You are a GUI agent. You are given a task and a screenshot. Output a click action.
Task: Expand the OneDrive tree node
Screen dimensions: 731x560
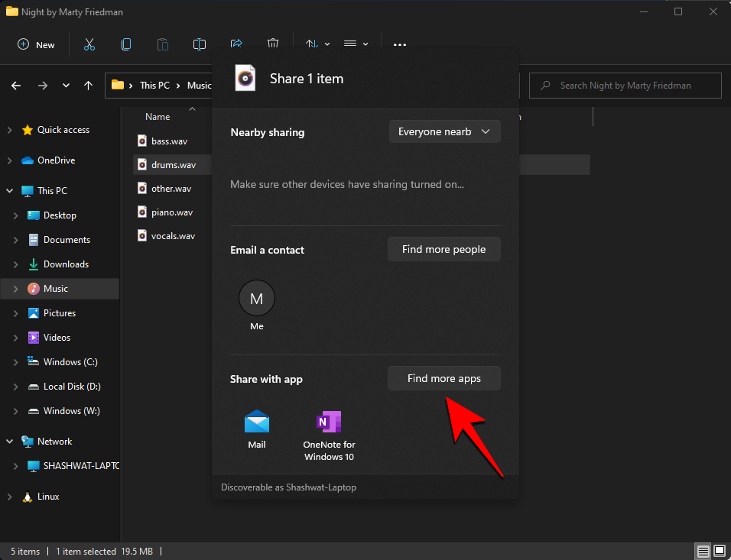9,160
